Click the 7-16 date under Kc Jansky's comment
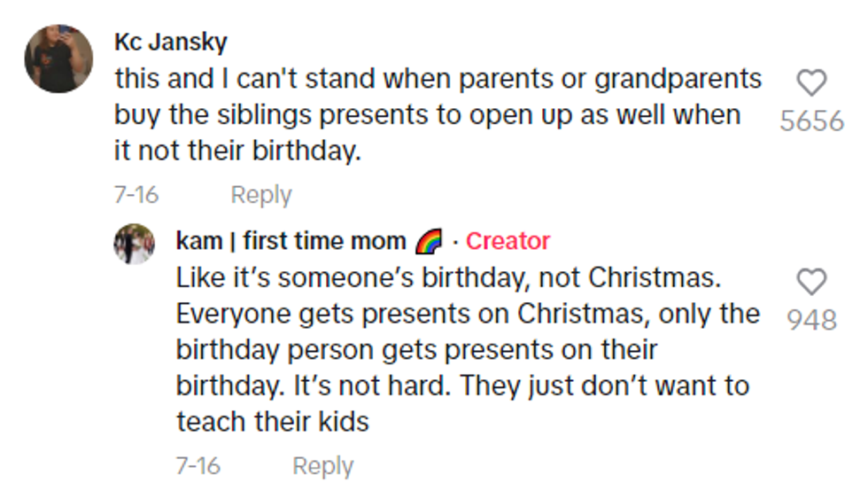 136,195
